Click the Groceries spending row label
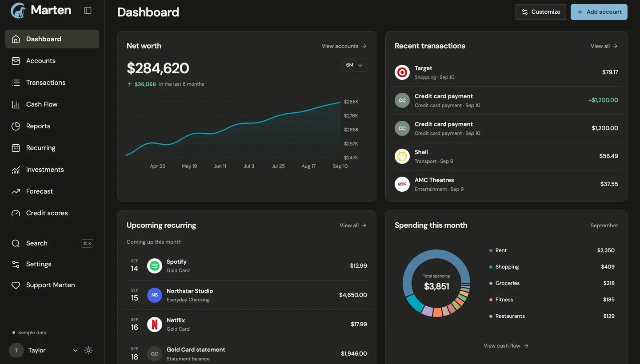640x364 pixels. [x=508, y=283]
